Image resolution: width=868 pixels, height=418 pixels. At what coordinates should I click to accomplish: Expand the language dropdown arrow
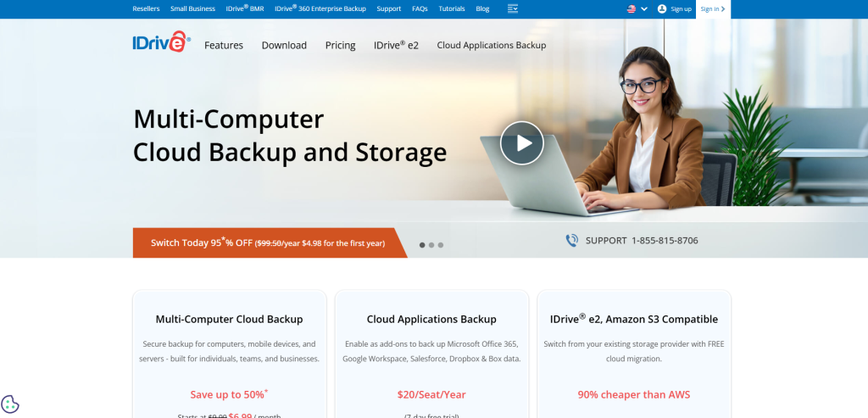pyautogui.click(x=644, y=8)
